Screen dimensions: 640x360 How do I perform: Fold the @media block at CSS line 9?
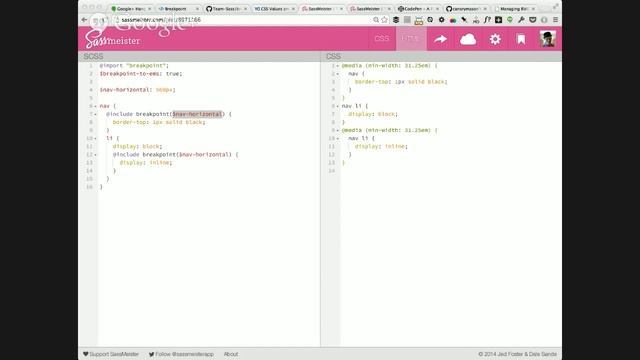point(338,130)
